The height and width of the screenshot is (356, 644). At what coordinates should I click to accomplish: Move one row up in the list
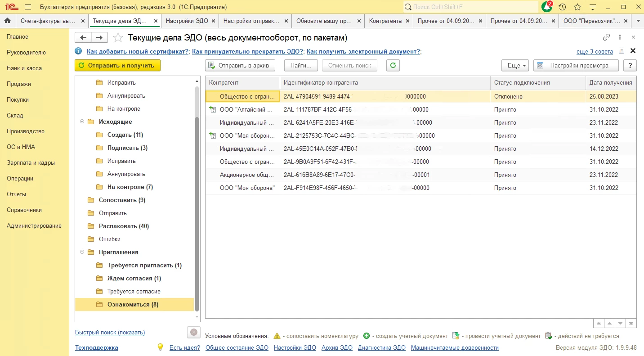(x=609, y=323)
